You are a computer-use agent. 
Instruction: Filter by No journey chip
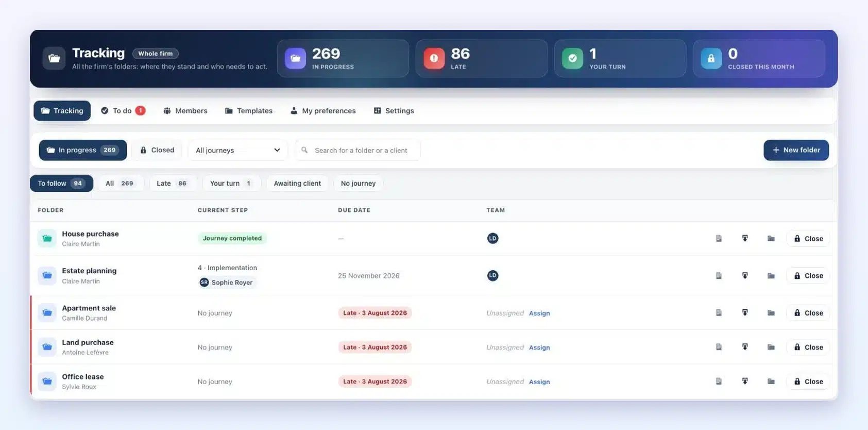(358, 183)
